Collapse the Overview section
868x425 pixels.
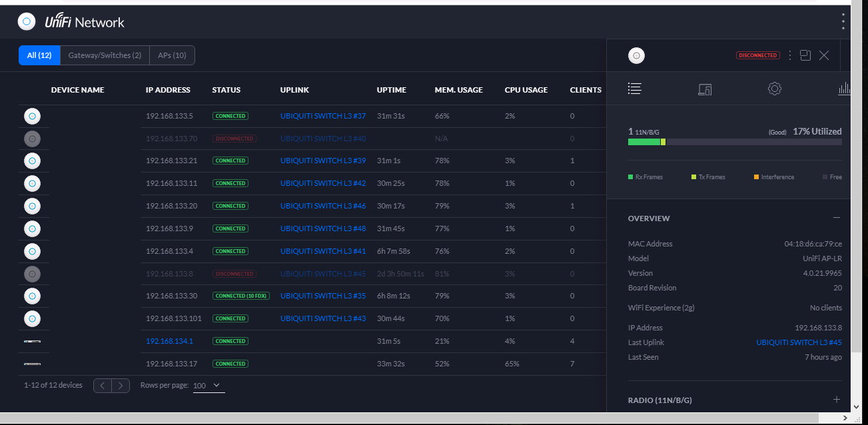pos(837,218)
